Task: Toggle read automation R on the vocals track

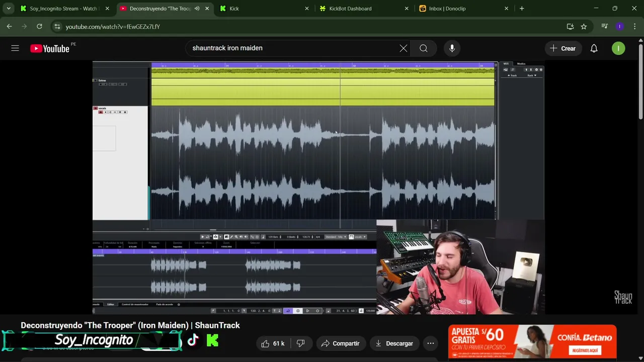Action: (120, 112)
